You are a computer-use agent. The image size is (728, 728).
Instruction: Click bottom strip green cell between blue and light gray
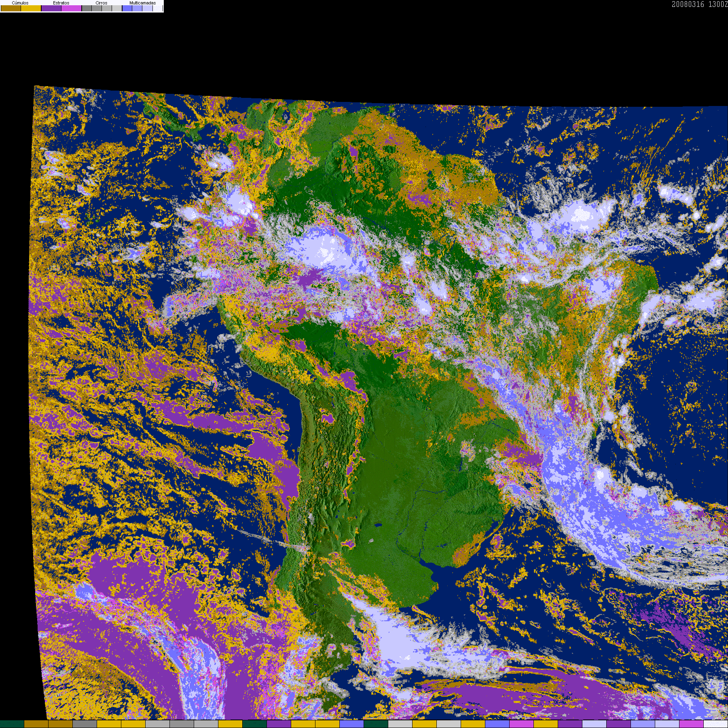click(376, 724)
